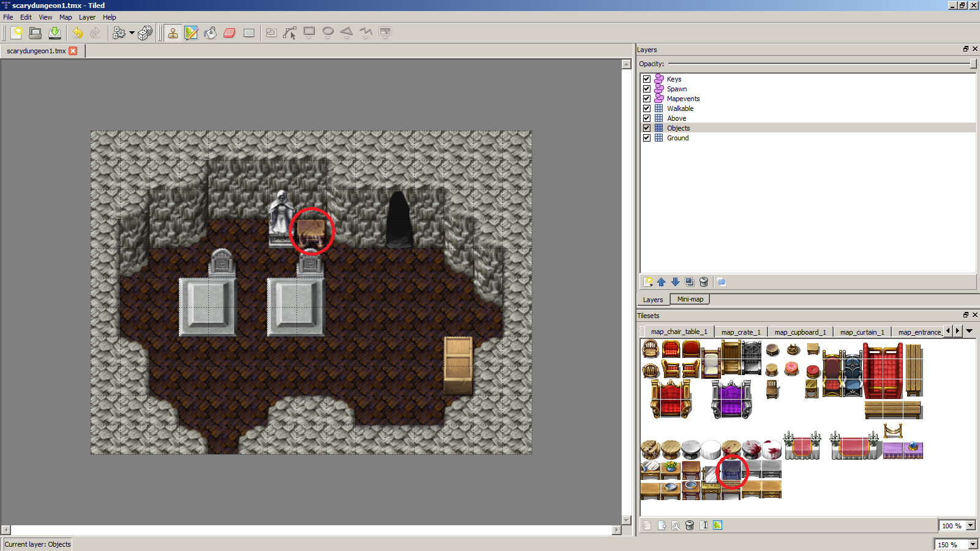This screenshot has width=980, height=551.
Task: Toggle visibility of Mapevents layer
Action: [x=647, y=99]
